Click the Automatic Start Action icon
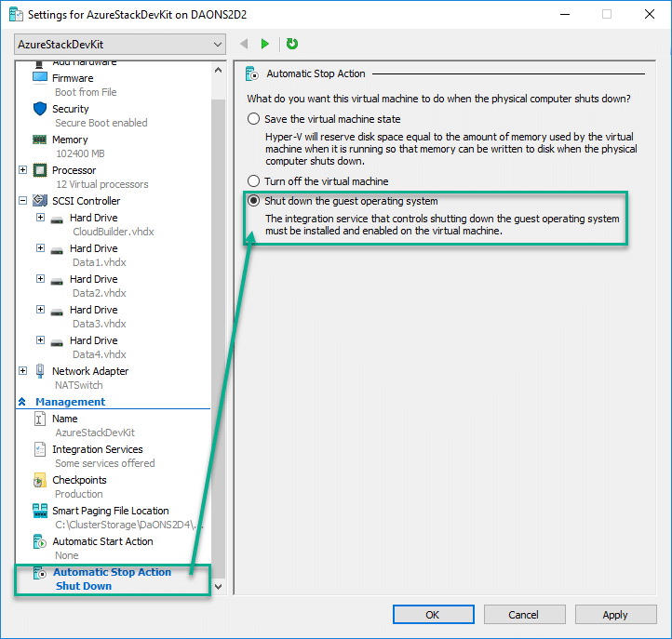The width and height of the screenshot is (672, 639). 39,541
